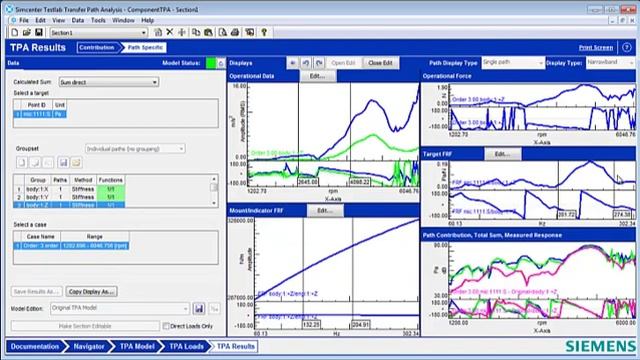
Task: Switch to the Contribution sub-tab
Action: [97, 47]
